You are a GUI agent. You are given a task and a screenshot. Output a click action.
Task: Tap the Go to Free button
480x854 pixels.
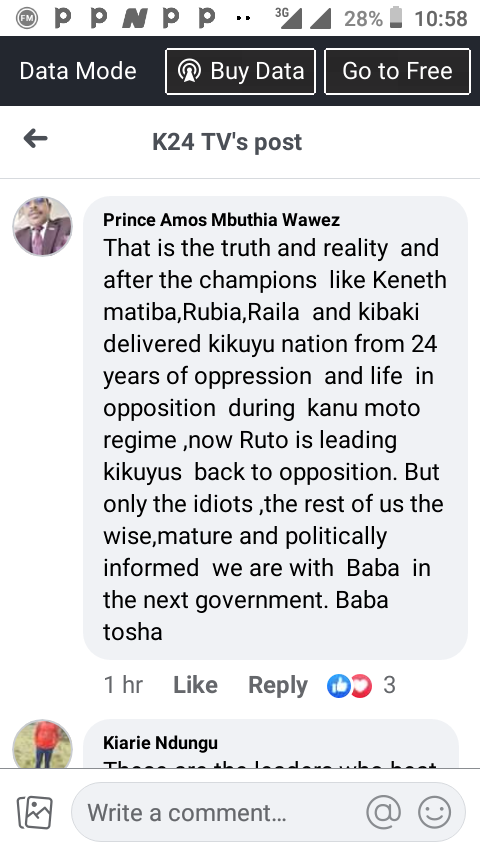point(397,71)
